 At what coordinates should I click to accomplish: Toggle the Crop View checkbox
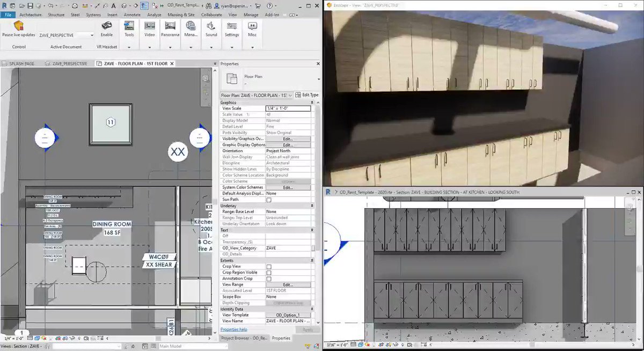pos(269,266)
